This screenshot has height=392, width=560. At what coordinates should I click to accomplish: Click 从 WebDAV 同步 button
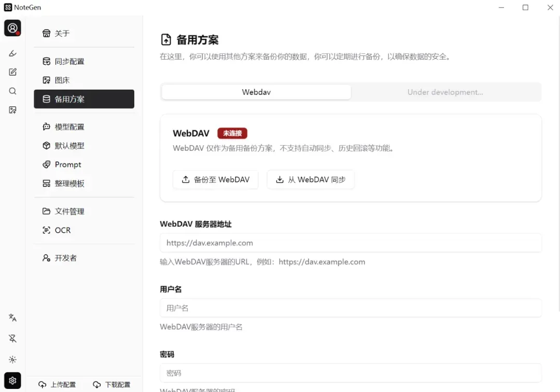click(x=311, y=179)
